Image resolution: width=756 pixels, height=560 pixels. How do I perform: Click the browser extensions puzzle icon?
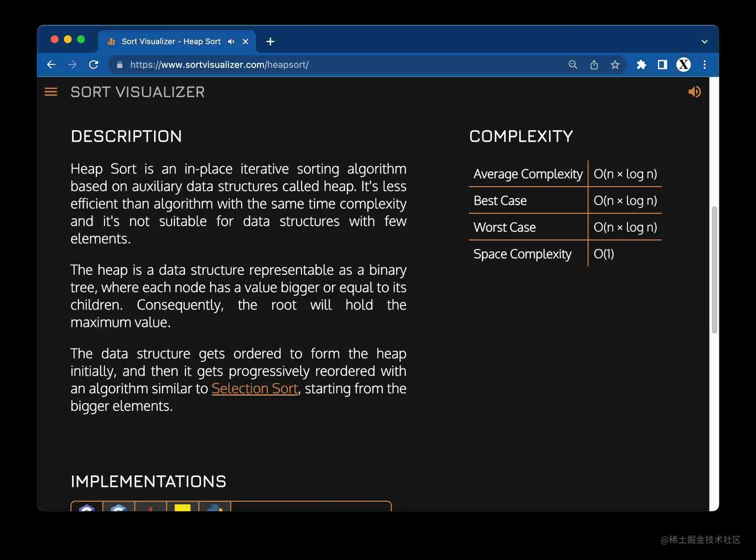(641, 65)
